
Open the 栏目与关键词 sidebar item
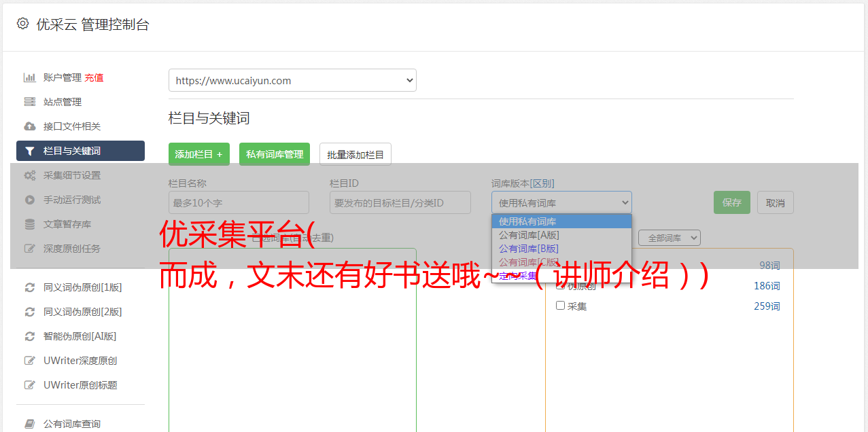tap(80, 151)
